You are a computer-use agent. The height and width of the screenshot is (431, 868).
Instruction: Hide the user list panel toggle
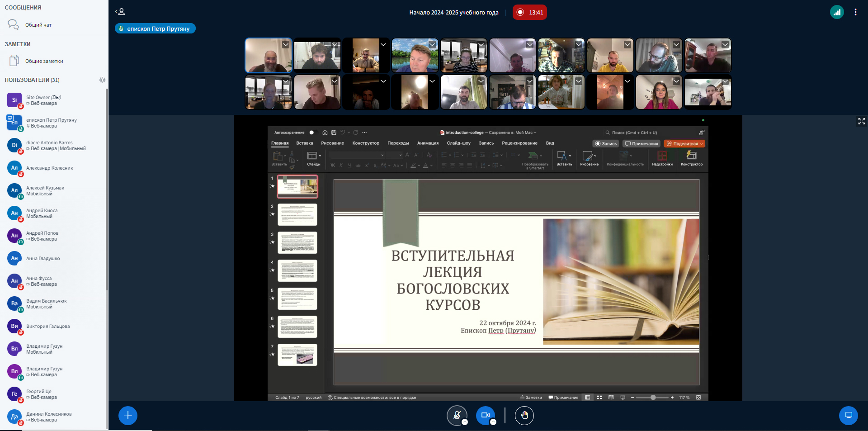pos(120,12)
